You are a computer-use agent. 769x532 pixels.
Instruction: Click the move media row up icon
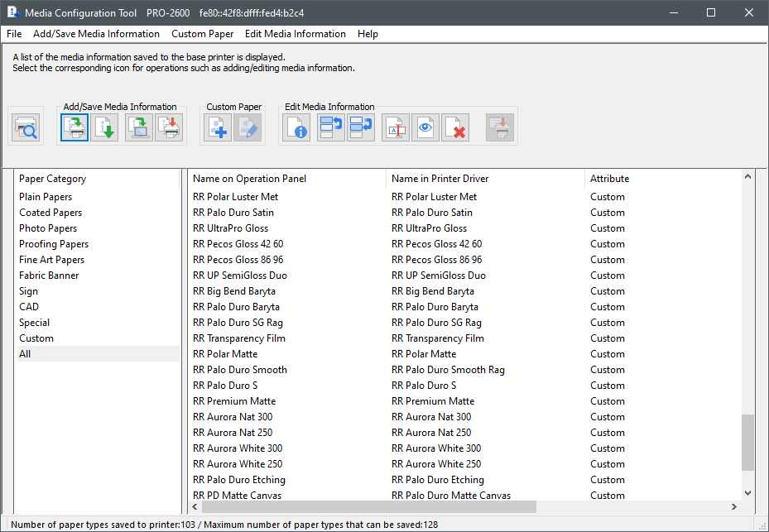click(x=331, y=128)
